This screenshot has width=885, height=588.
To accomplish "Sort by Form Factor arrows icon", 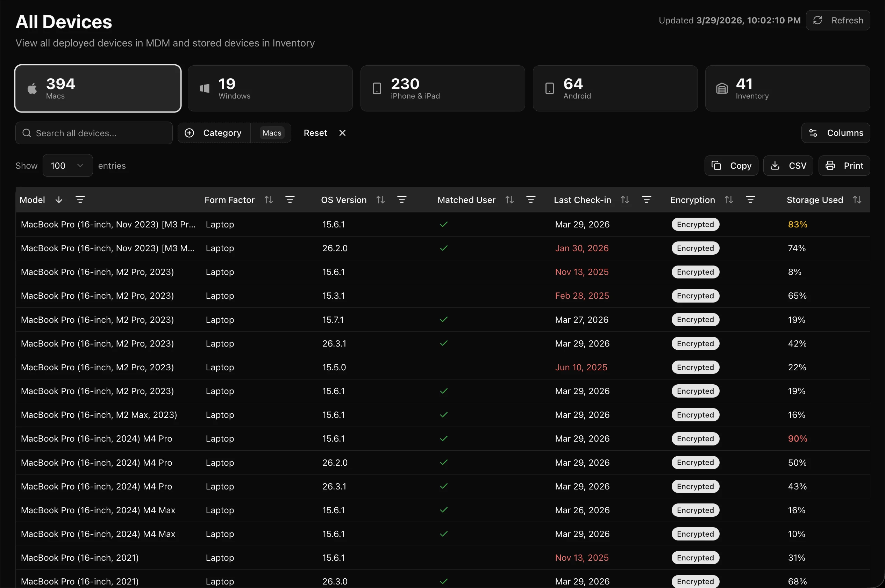I will (x=269, y=200).
